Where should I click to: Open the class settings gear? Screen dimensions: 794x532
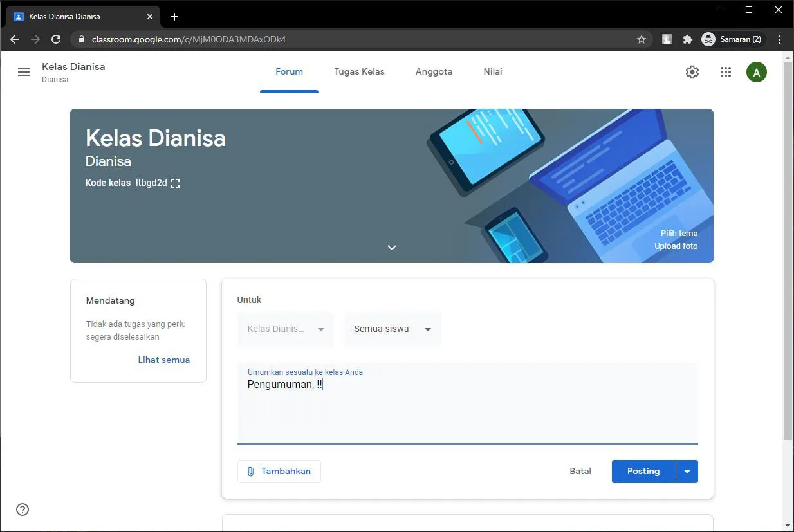click(692, 71)
